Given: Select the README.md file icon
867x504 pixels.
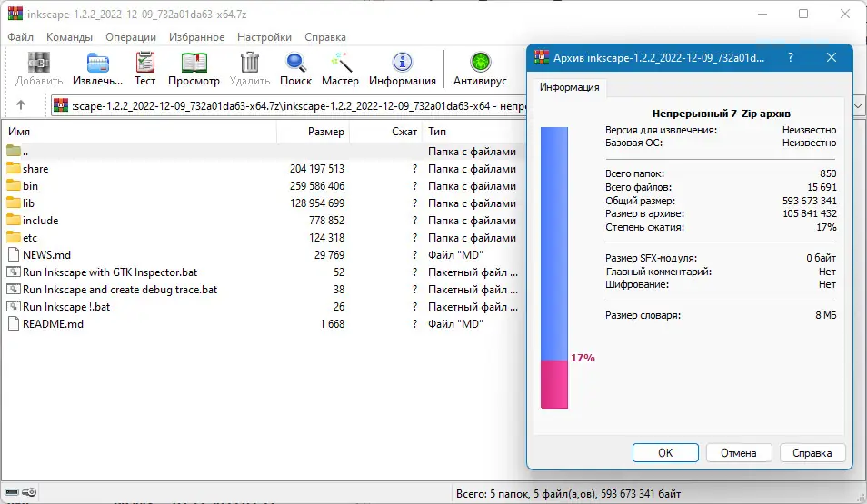Looking at the screenshot, I should click(14, 323).
